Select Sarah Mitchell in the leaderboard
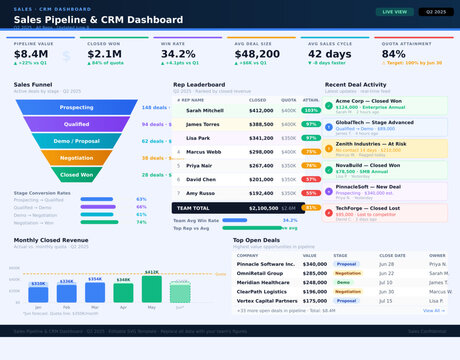This screenshot has width=460, height=360. 247,111
